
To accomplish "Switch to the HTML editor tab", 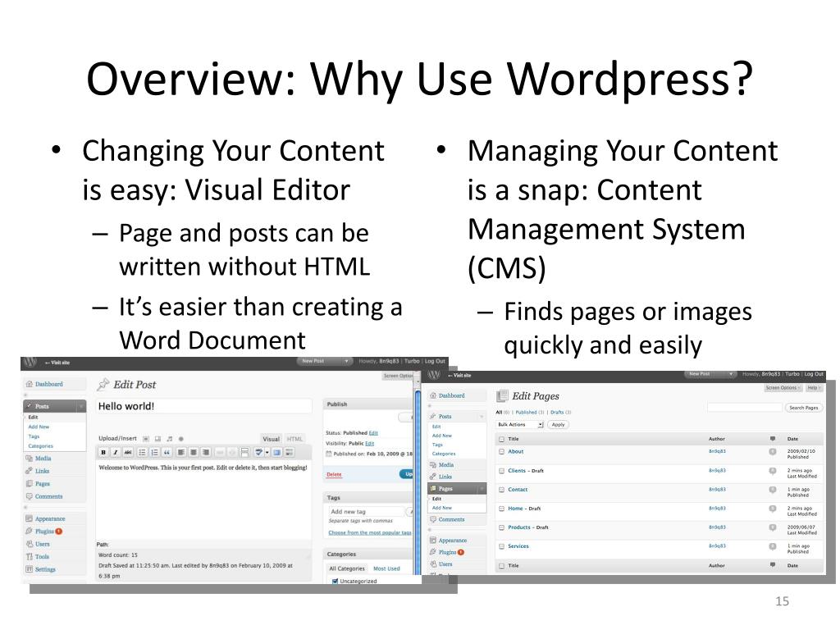I will (x=294, y=439).
